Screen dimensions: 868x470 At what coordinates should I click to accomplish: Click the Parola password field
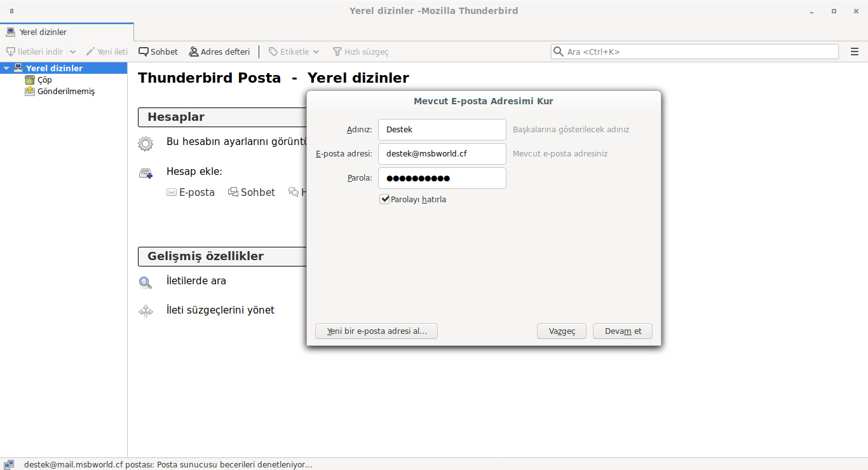click(442, 178)
